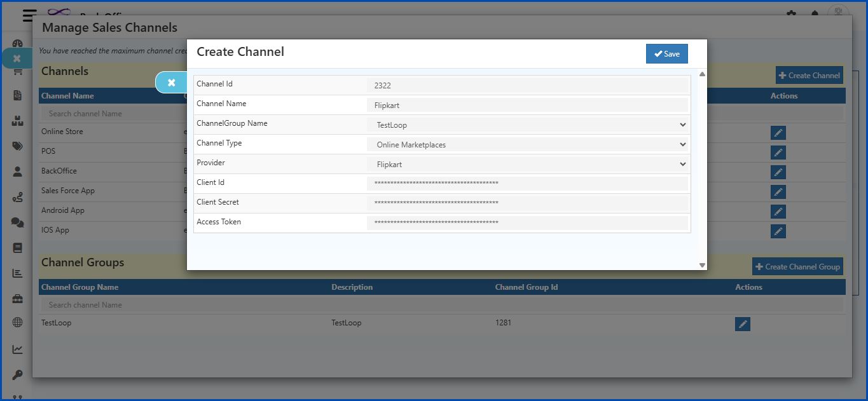Image resolution: width=868 pixels, height=401 pixels.
Task: Open the dashboard icon in the sidebar
Action: click(x=17, y=43)
